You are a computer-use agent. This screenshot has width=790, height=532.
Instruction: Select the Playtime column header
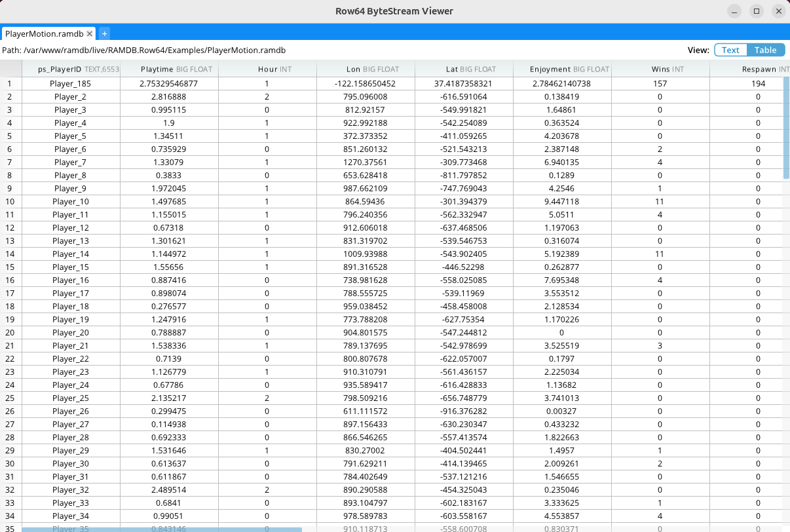pos(169,69)
